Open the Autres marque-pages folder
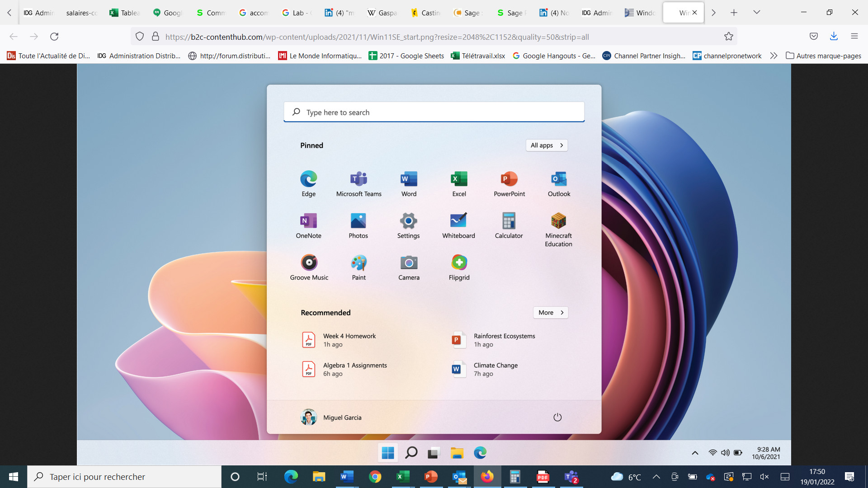Viewport: 868px width, 488px height. [x=823, y=56]
